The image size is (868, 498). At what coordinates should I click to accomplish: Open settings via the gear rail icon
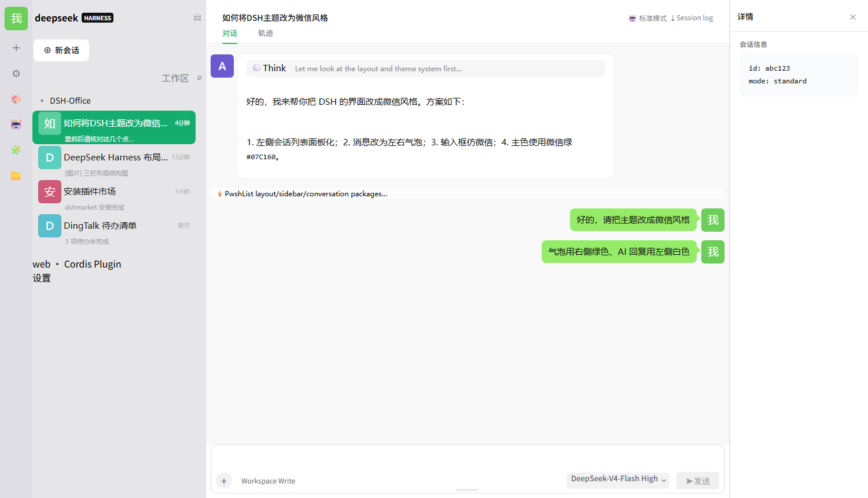[16, 74]
